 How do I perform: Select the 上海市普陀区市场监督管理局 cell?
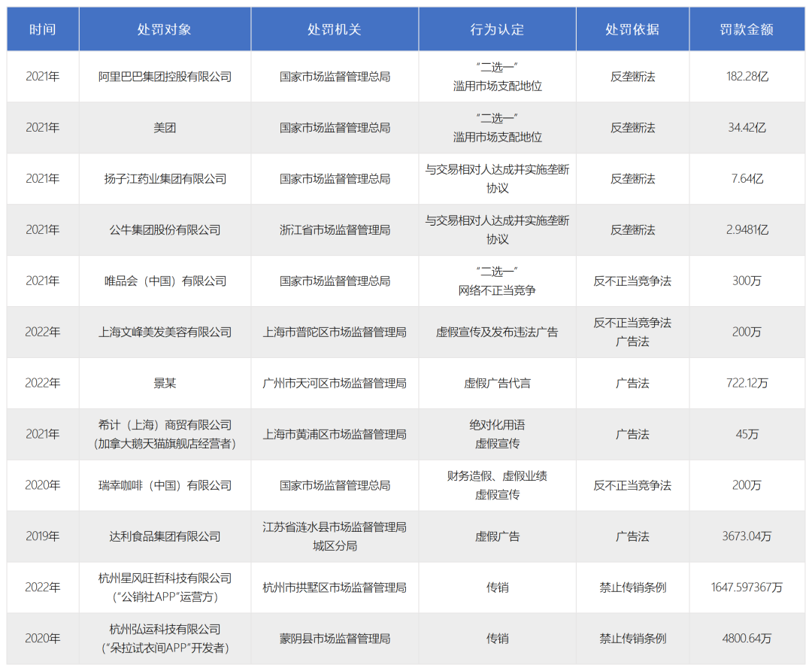pyautogui.click(x=335, y=332)
